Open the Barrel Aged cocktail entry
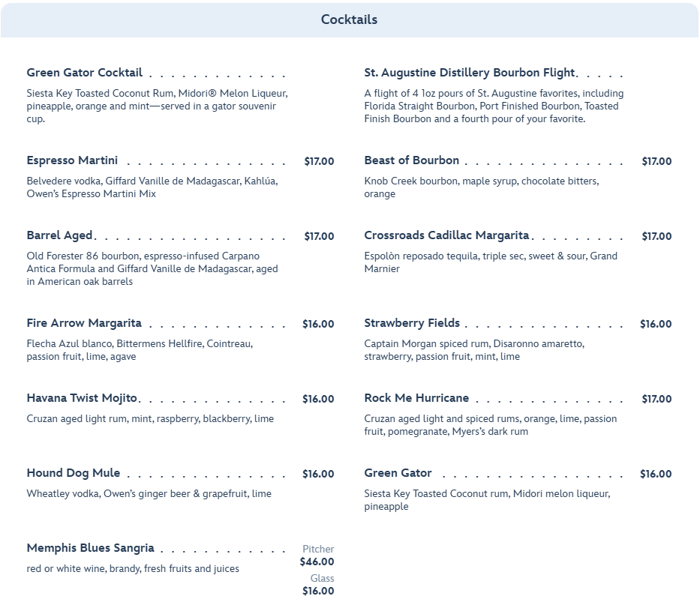The width and height of the screenshot is (700, 602). (59, 235)
